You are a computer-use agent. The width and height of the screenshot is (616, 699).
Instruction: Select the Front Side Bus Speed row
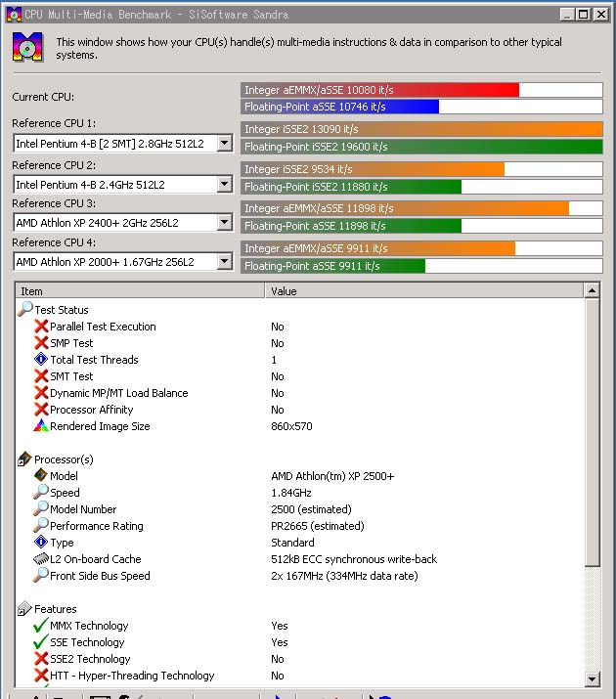(x=100, y=576)
